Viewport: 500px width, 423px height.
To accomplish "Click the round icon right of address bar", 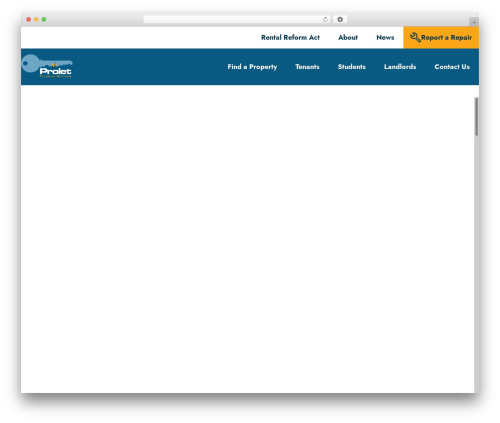I will (340, 20).
